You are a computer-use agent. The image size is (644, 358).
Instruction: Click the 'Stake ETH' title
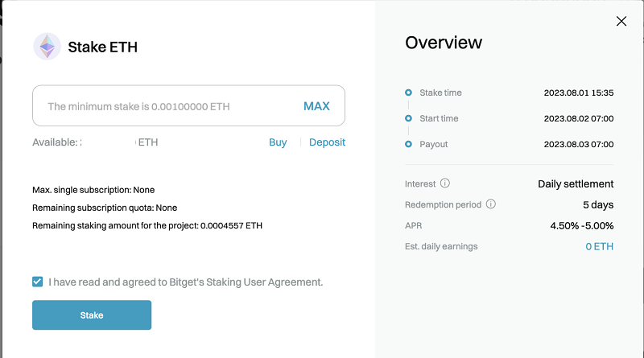(103, 47)
